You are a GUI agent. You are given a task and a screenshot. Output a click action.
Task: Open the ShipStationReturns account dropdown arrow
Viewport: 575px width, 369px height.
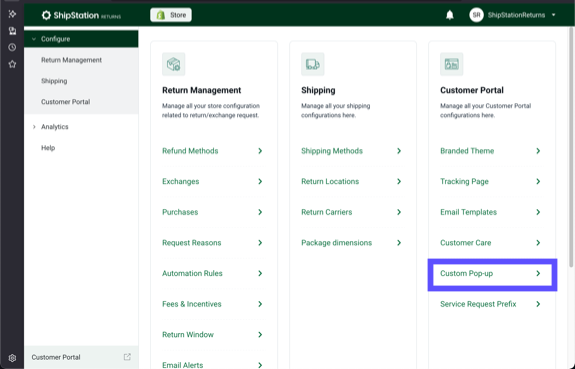coord(553,15)
